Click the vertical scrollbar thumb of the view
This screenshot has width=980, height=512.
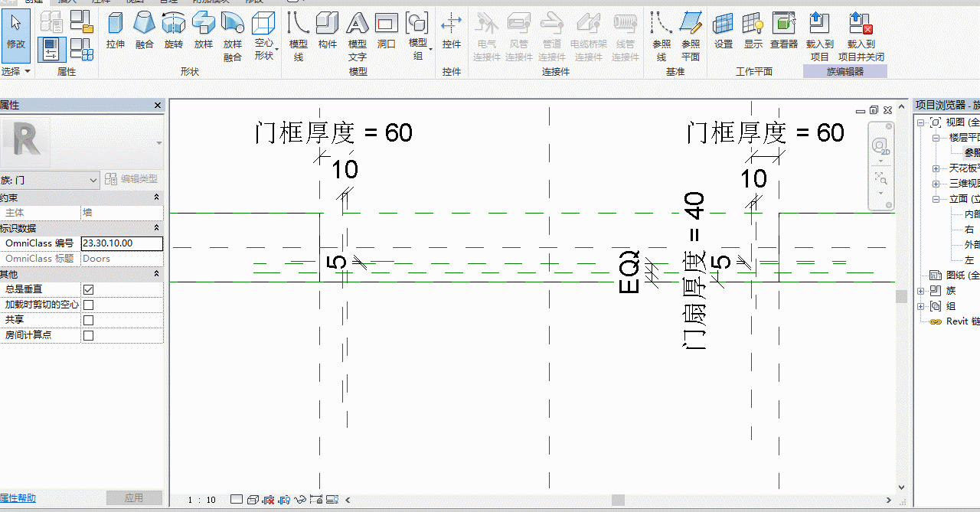(901, 297)
